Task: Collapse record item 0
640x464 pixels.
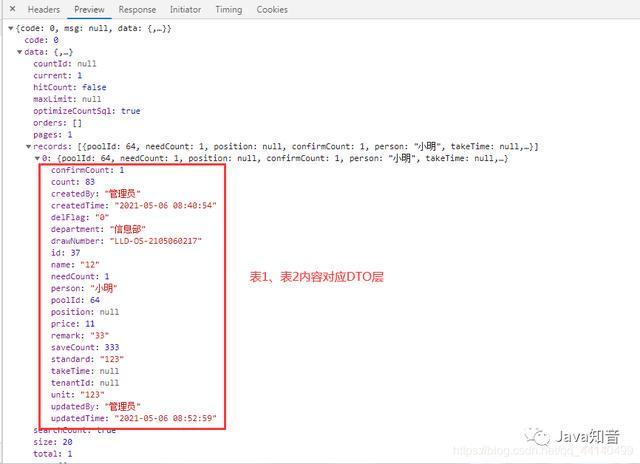Action: coord(36,159)
